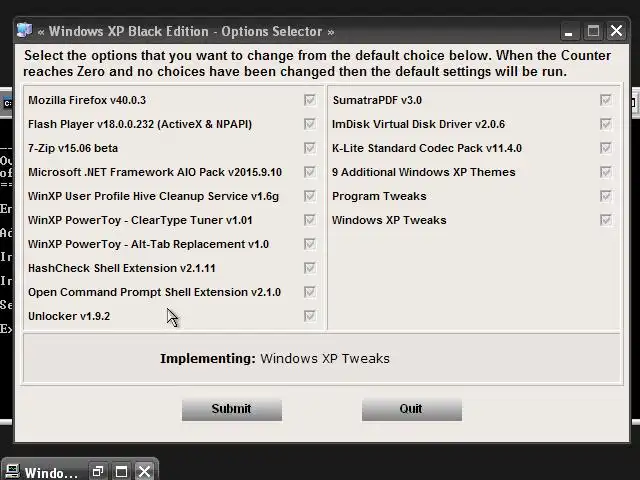640x480 pixels.
Task: Toggle ClearType Tuner v1.01 checkbox
Action: click(310, 220)
